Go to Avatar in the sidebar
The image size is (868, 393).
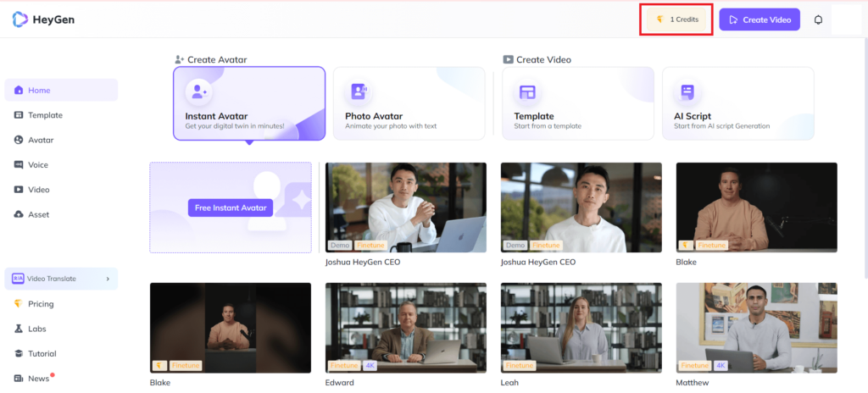pyautogui.click(x=40, y=140)
